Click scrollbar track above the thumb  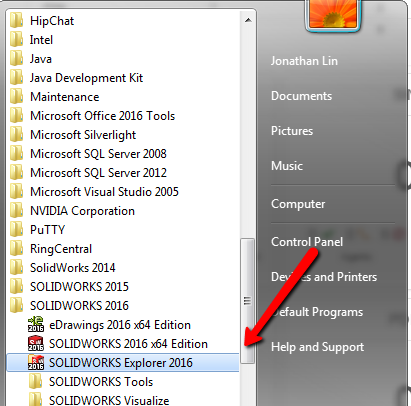247,133
